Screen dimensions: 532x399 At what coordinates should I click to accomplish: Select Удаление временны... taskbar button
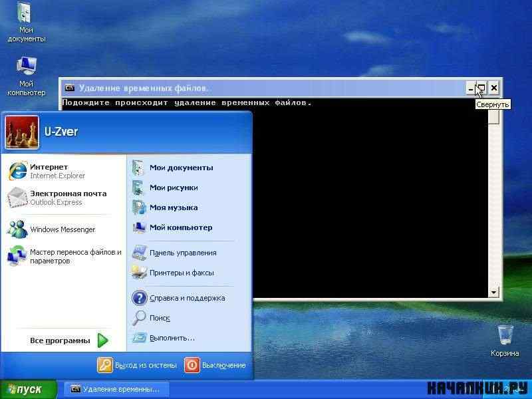(116, 389)
